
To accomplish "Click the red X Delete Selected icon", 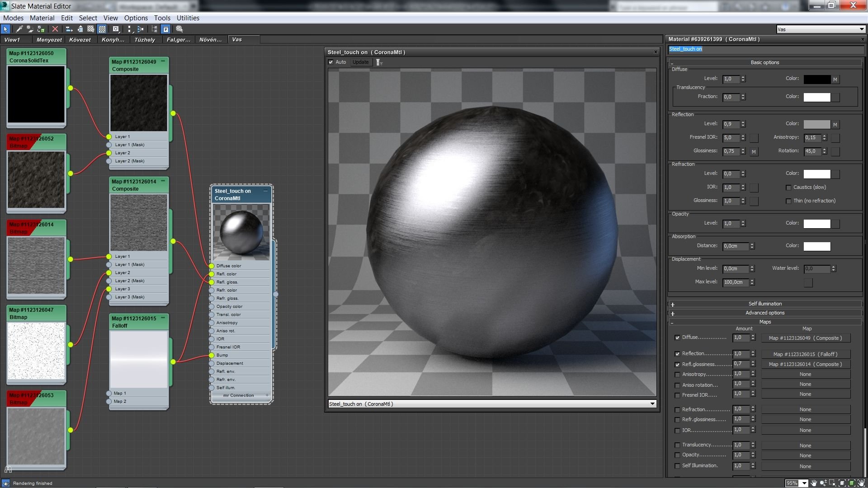I will pyautogui.click(x=55, y=29).
